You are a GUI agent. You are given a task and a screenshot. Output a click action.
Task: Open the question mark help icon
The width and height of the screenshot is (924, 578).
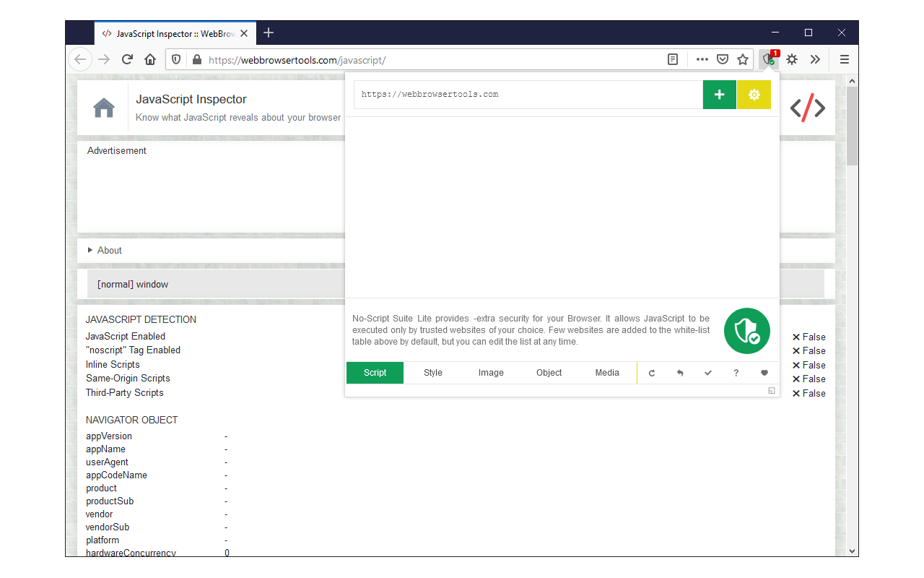[x=736, y=373]
